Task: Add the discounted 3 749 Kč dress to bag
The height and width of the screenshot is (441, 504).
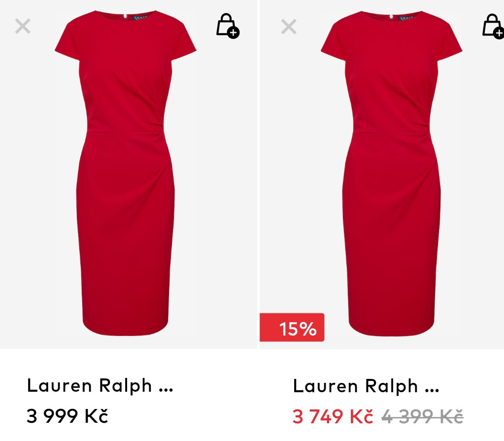Action: [493, 26]
